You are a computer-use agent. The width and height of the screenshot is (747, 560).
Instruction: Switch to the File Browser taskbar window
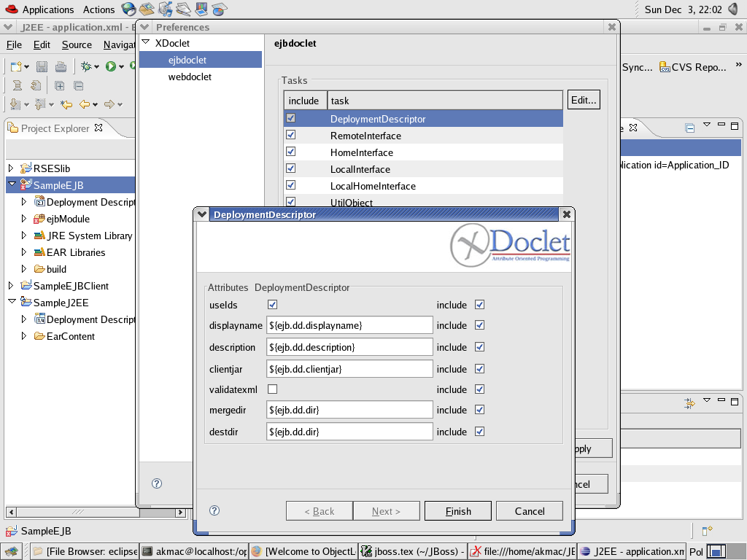[85, 551]
